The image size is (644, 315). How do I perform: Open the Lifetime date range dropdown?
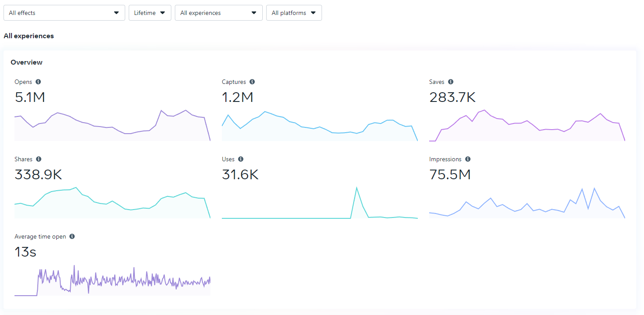pyautogui.click(x=150, y=13)
